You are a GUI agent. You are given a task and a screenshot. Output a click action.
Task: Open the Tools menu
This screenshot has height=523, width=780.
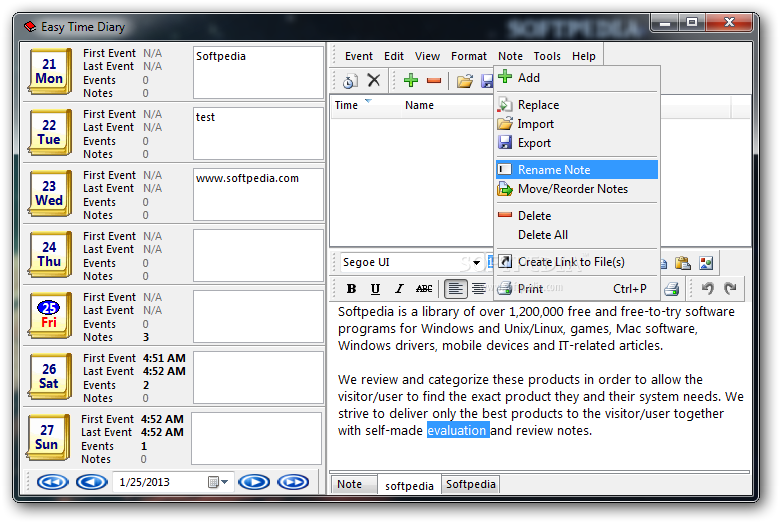[547, 56]
